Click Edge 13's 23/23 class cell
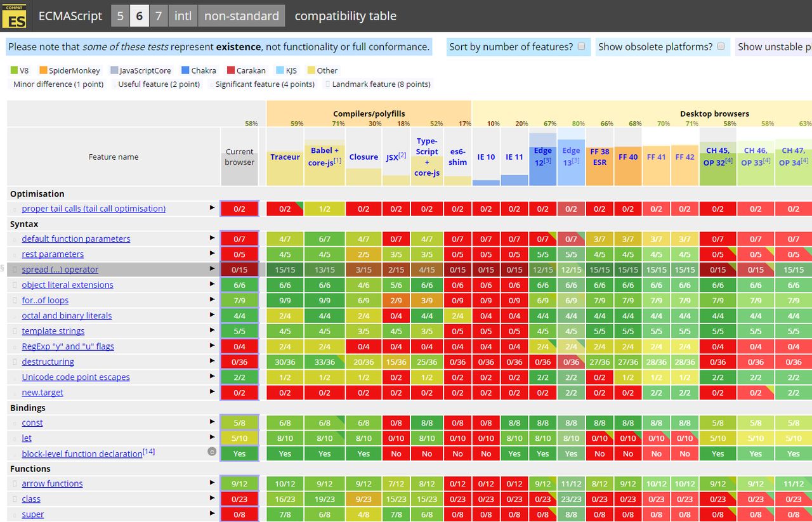812x522 pixels. click(x=571, y=499)
